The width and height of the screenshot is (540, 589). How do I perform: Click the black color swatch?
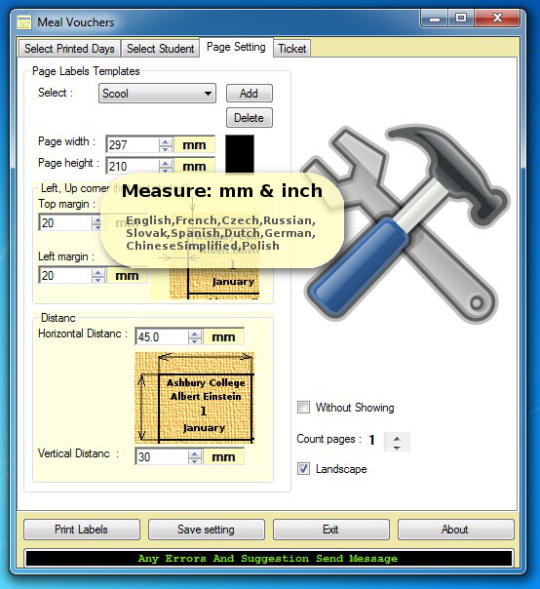pos(240,154)
